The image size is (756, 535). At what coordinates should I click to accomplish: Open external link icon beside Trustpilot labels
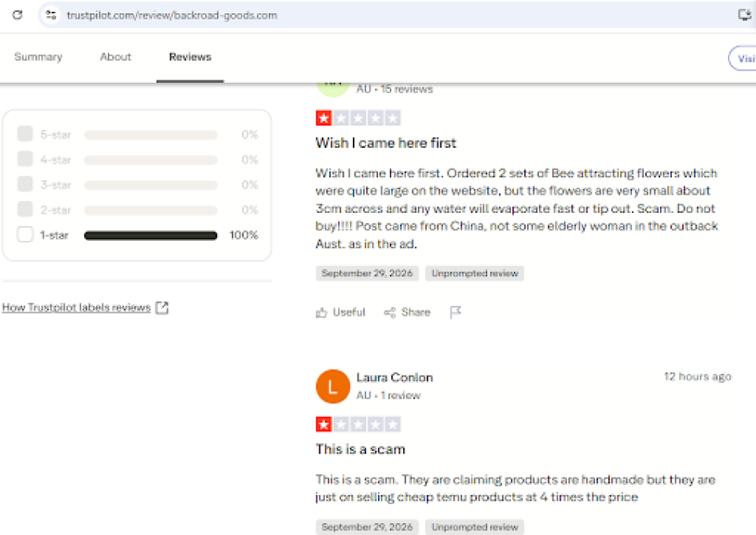click(x=162, y=308)
